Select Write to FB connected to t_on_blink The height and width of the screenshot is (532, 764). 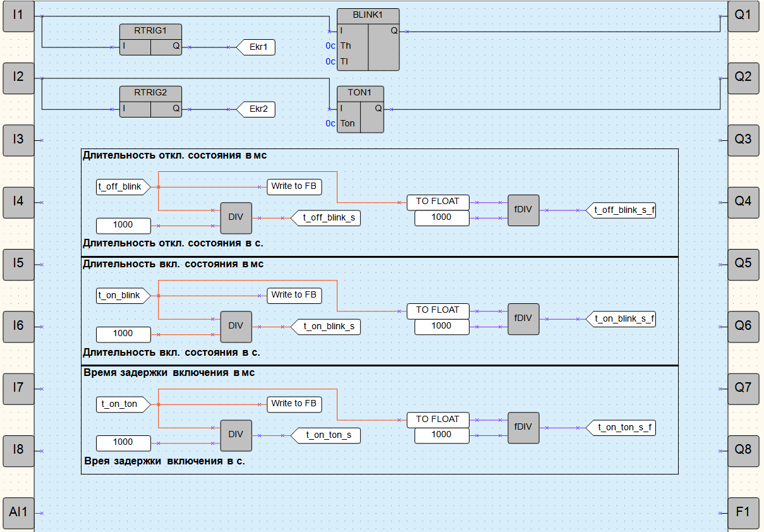pyautogui.click(x=294, y=295)
